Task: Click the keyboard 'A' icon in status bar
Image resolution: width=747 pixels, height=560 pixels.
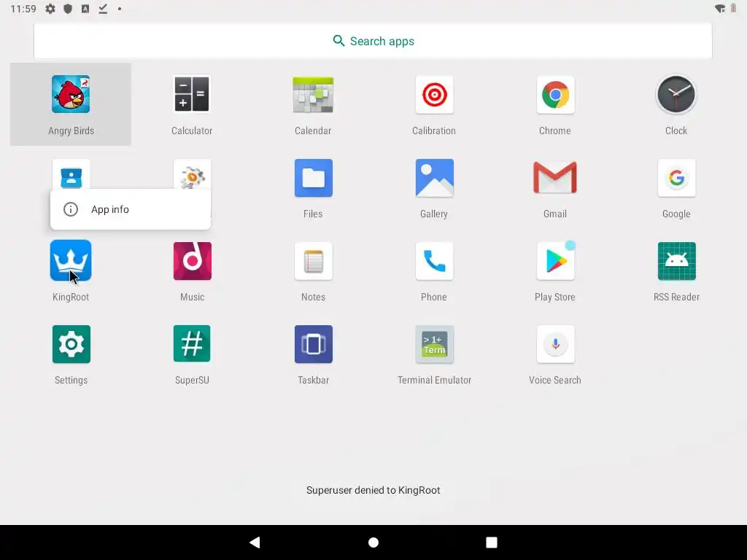Action: (85, 9)
